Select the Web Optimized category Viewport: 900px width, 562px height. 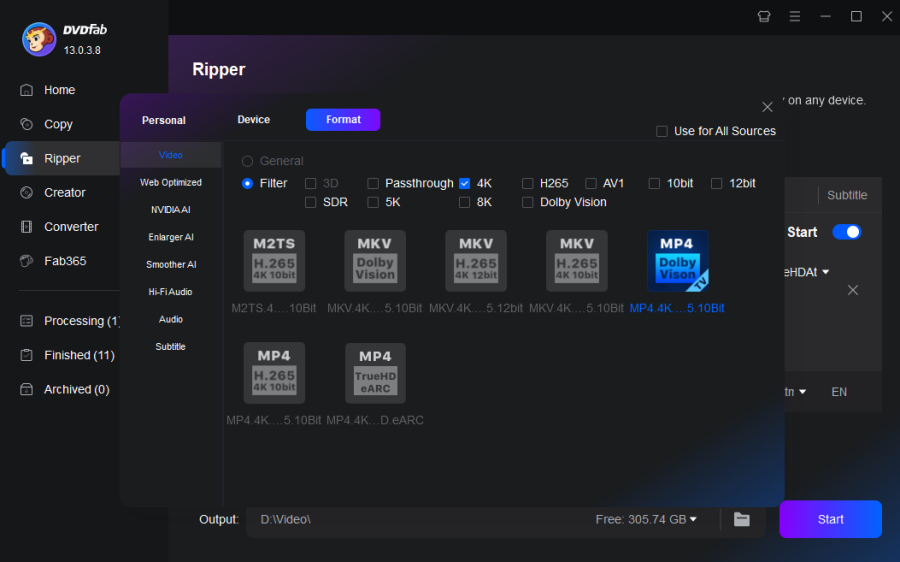click(x=170, y=183)
